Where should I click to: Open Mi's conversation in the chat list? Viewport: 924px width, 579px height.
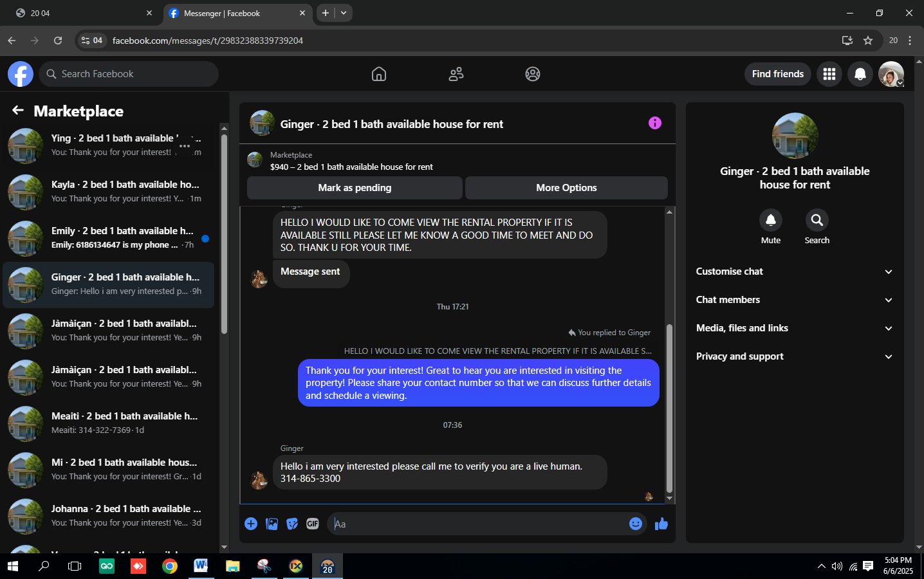108,470
